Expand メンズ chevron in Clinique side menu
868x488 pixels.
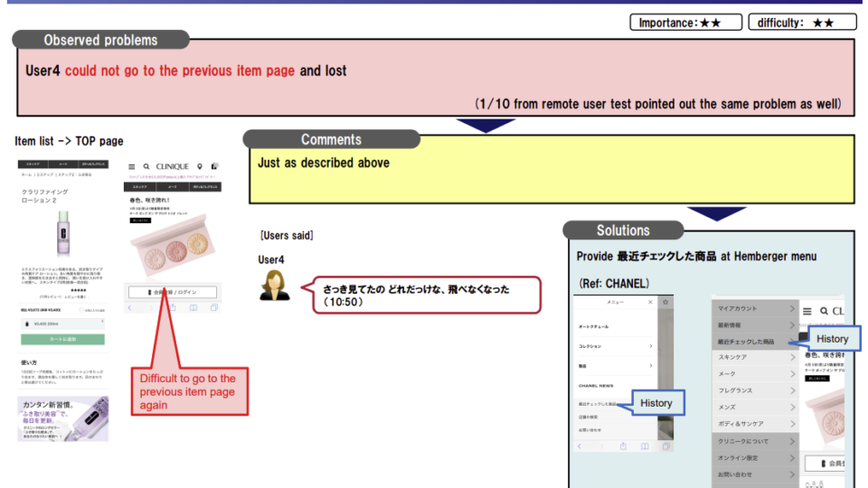[x=792, y=408]
